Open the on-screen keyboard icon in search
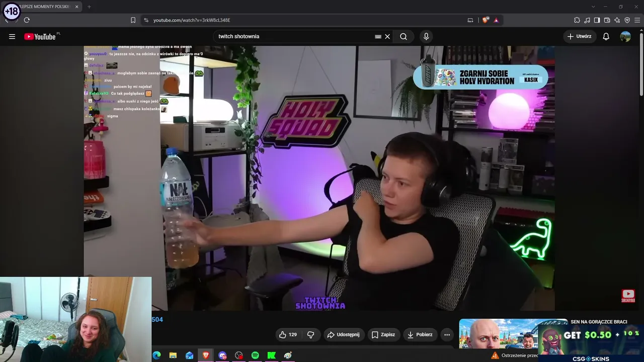This screenshot has height=362, width=644. click(x=378, y=36)
